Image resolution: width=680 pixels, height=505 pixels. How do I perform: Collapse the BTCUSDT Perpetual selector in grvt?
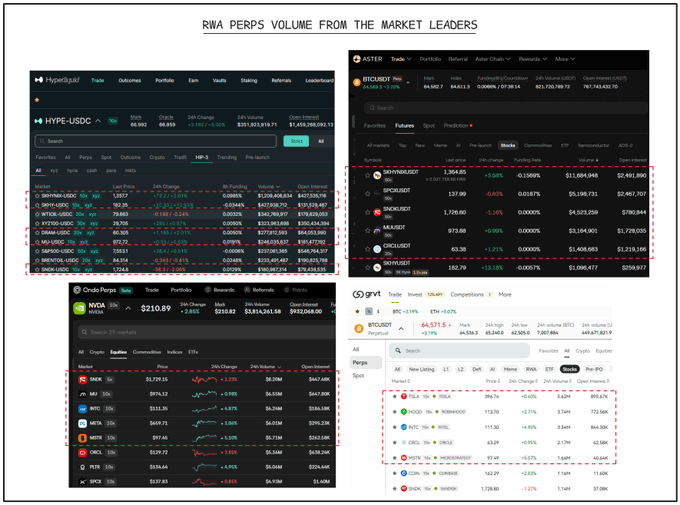pos(401,328)
